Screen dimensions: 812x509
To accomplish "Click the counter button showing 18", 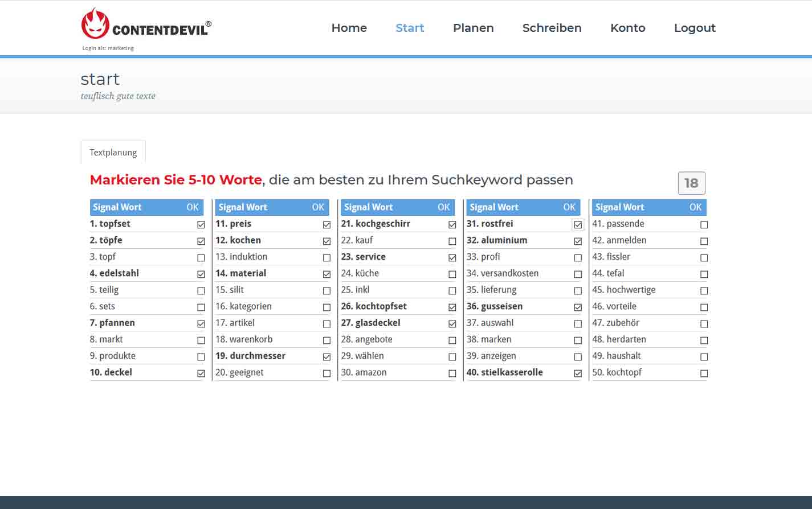I will 691,183.
